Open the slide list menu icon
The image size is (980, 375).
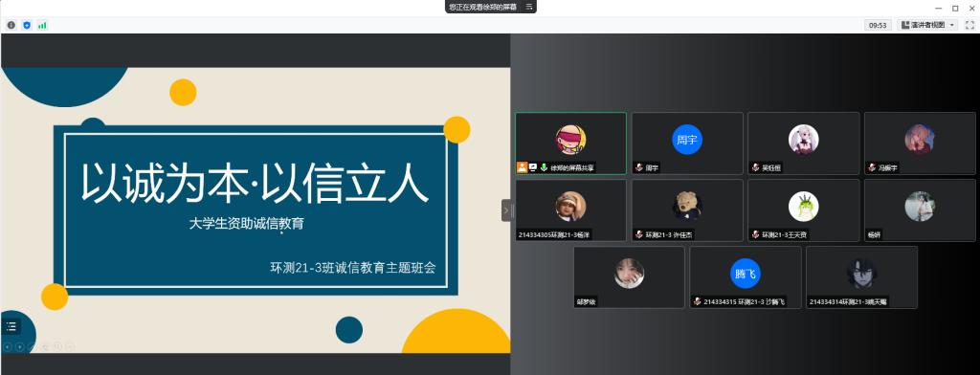pyautogui.click(x=11, y=325)
